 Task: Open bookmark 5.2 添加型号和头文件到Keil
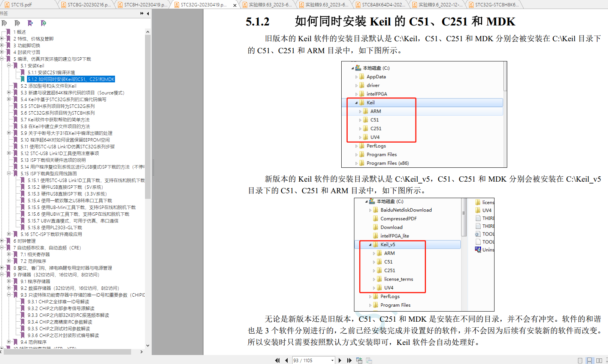(48, 86)
